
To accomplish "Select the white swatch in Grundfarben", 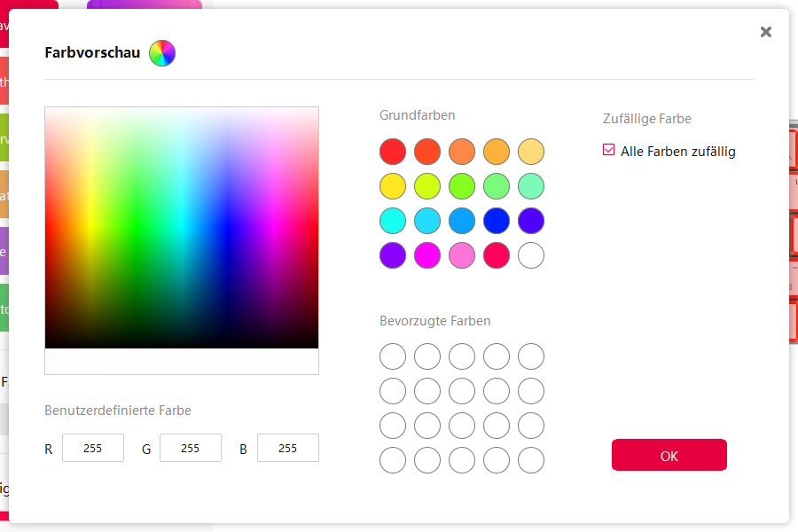I will click(x=531, y=255).
